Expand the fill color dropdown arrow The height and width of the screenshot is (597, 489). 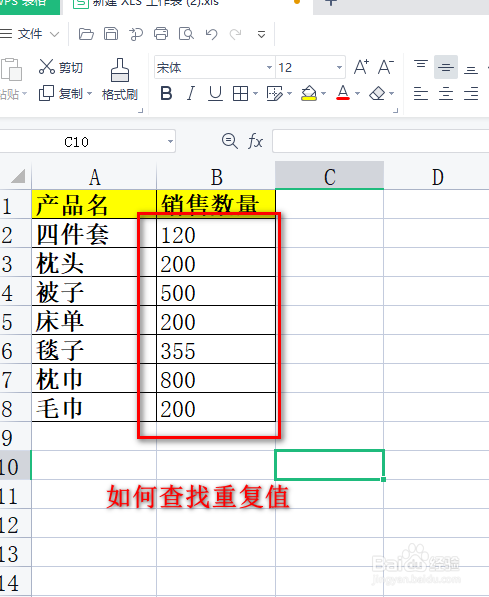323,93
